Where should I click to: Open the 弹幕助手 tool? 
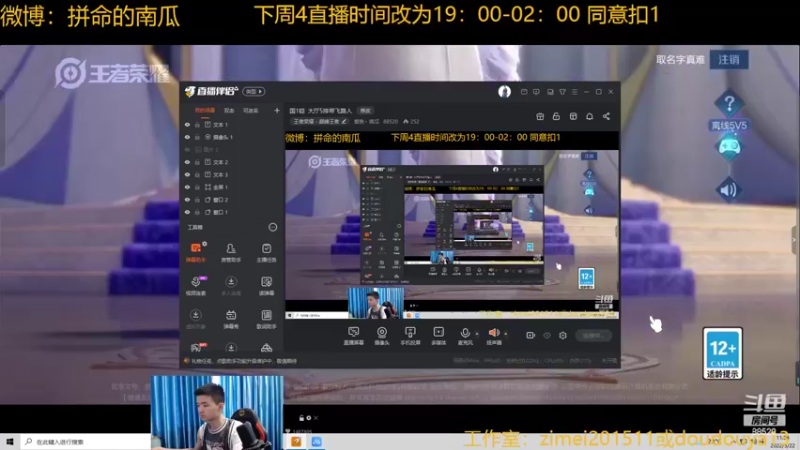(x=195, y=252)
